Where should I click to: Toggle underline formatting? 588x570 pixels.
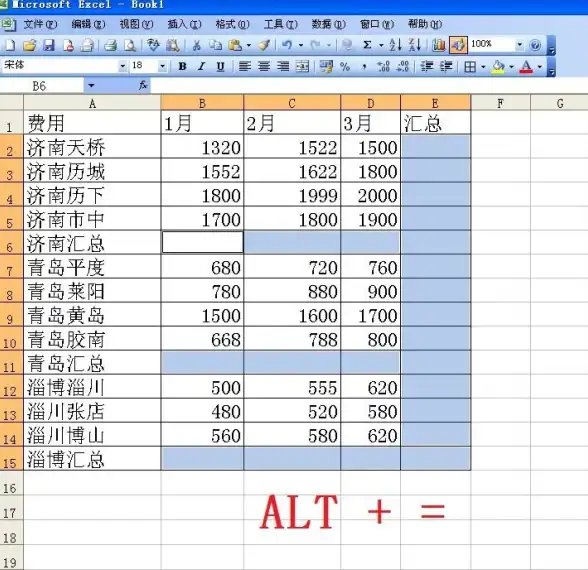click(x=220, y=67)
